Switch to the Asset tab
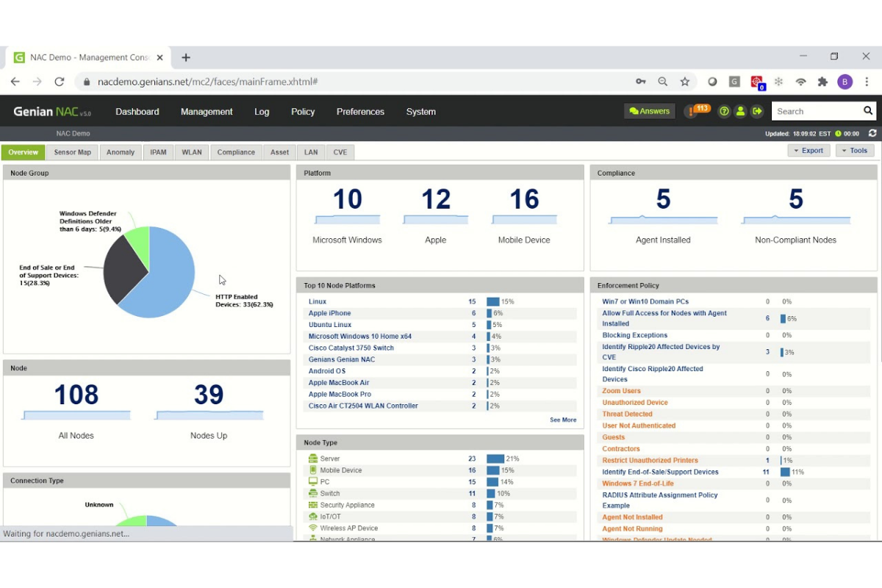The width and height of the screenshot is (882, 588). tap(279, 152)
